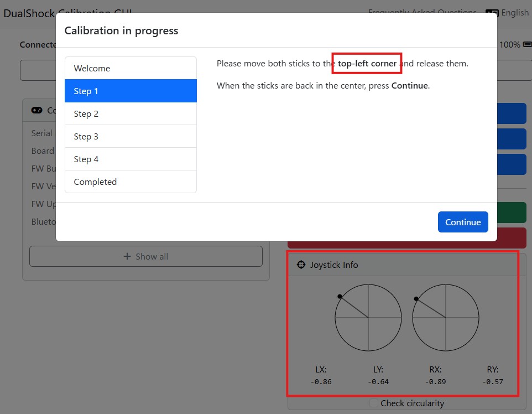
Task: Click the black dot on the left joystick
Action: pos(340,297)
